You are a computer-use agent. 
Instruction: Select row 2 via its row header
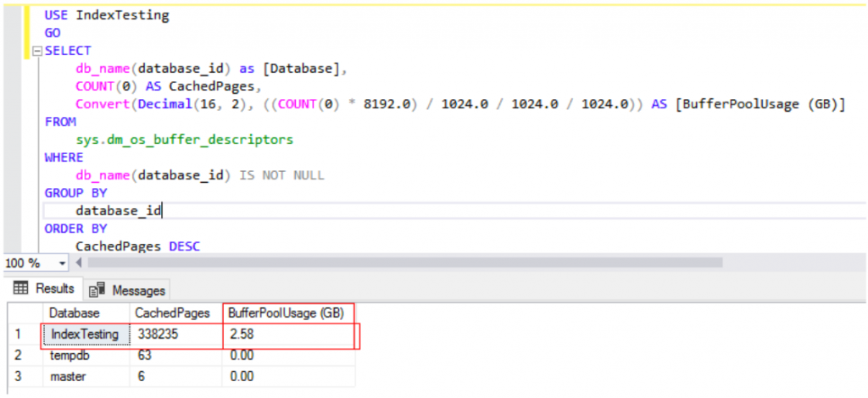click(x=20, y=356)
